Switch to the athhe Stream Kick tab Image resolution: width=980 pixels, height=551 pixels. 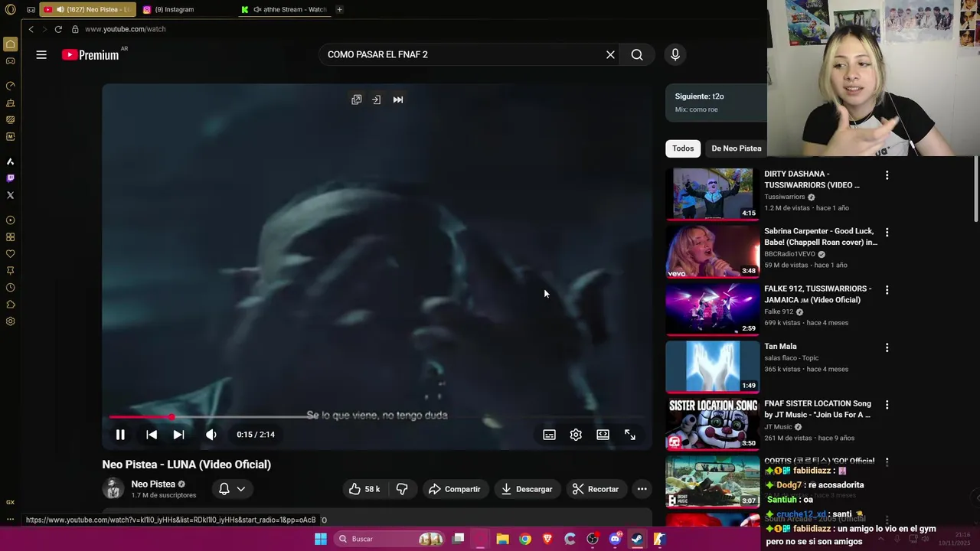283,9
